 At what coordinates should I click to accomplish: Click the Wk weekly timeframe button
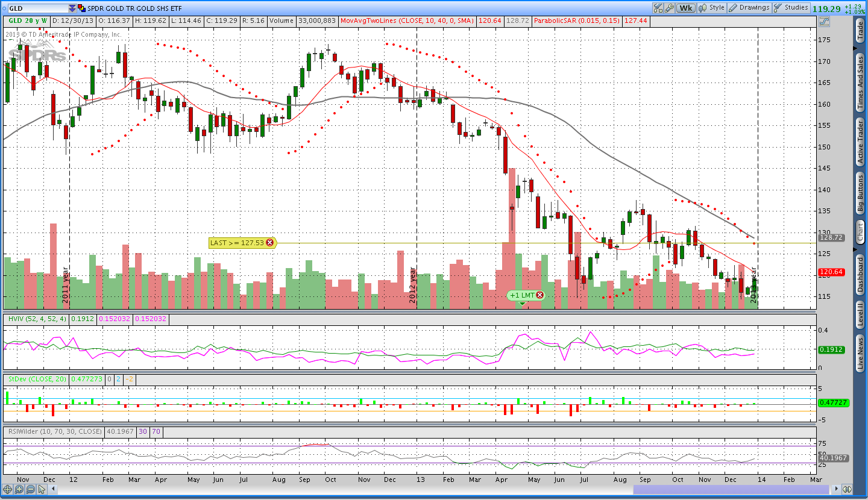coord(686,8)
